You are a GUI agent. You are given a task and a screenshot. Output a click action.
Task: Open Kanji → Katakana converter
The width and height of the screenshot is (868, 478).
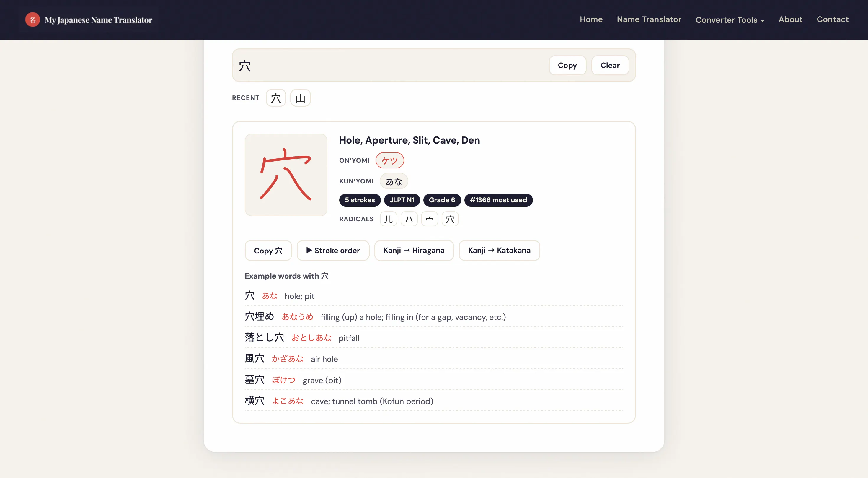coord(499,251)
